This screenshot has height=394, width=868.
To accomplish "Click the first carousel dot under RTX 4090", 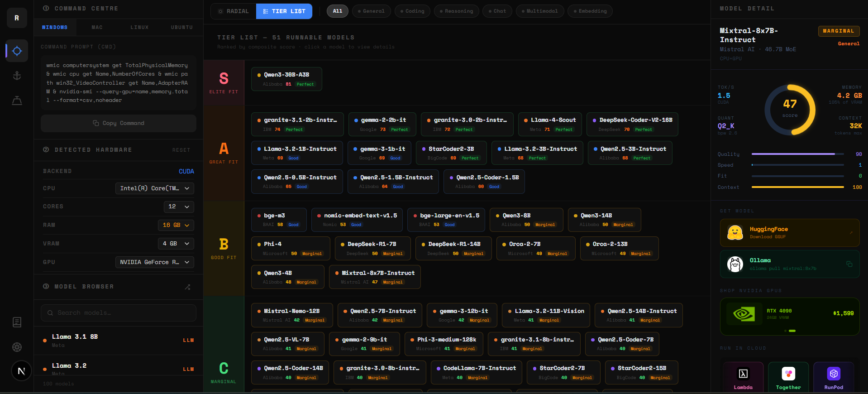I will tap(785, 331).
